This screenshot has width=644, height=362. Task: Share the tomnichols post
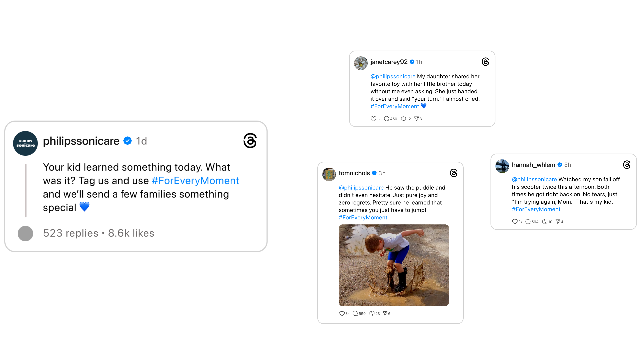tap(385, 313)
